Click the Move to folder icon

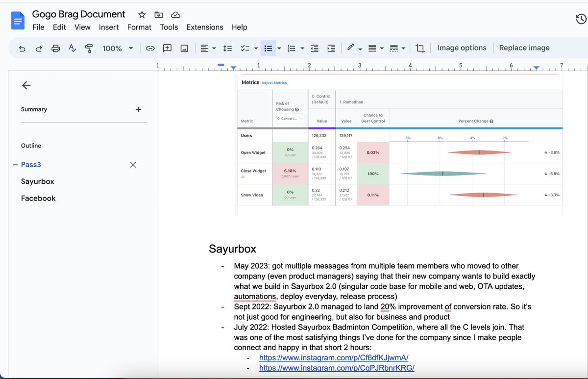[x=159, y=15]
